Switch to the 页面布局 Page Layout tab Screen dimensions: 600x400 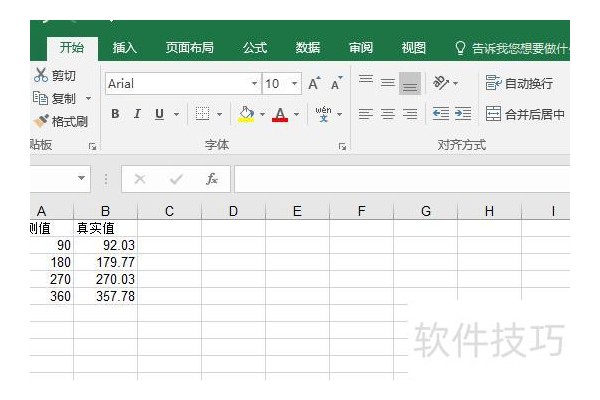click(x=190, y=48)
